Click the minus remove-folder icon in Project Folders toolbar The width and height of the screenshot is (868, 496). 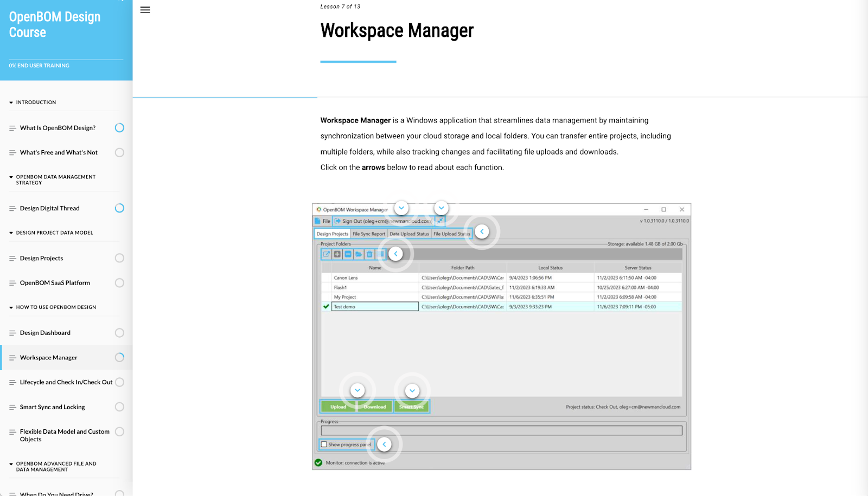pos(348,254)
